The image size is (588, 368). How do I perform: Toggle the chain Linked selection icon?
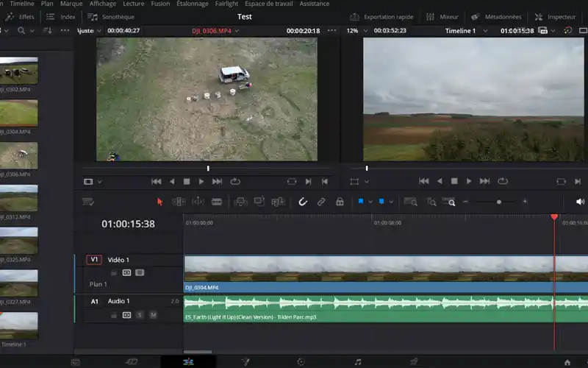[321, 202]
